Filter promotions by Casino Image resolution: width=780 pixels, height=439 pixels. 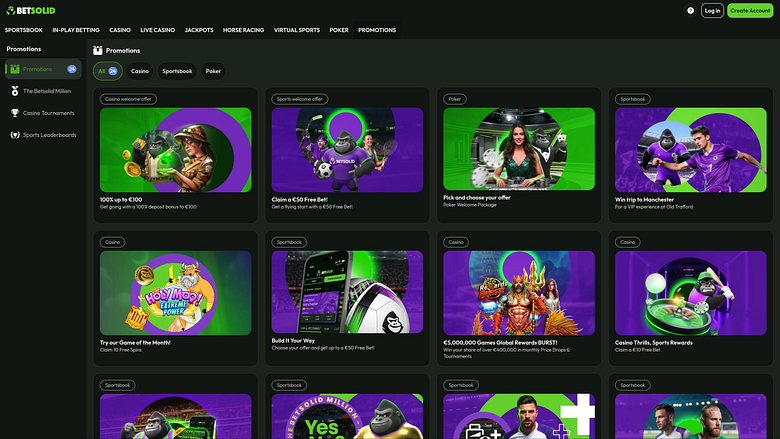coord(140,71)
